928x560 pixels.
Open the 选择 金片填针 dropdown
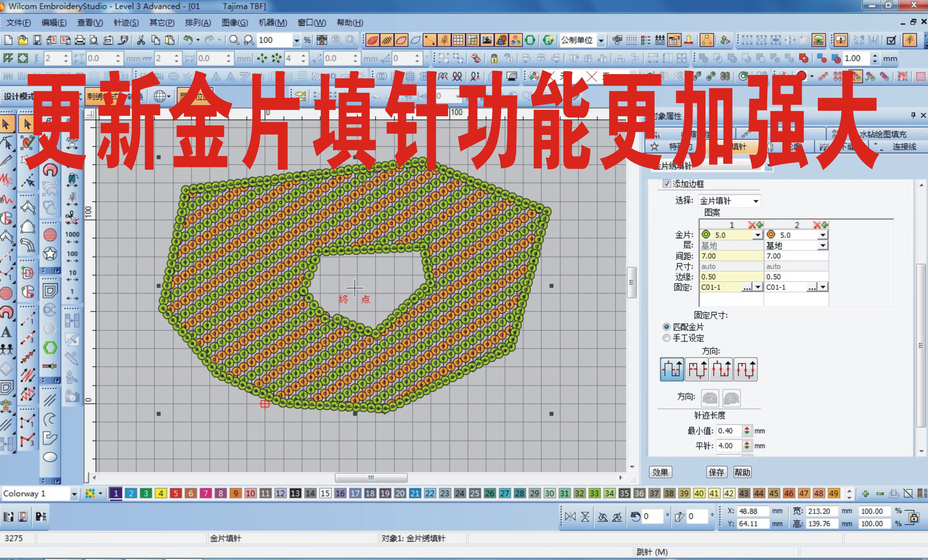(755, 201)
